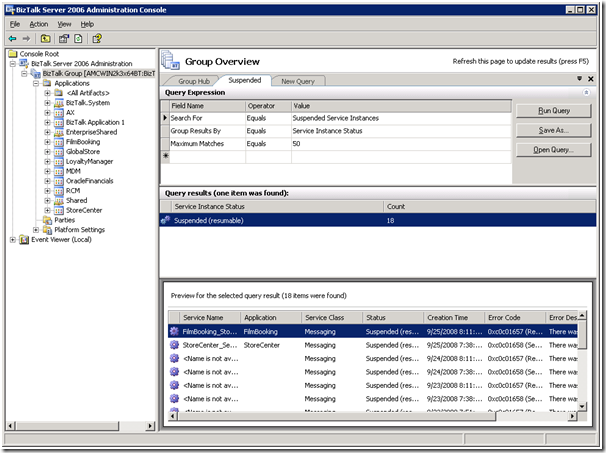Select the 'Maximum Matches' field cell
This screenshot has height=453, width=606.
pos(207,144)
